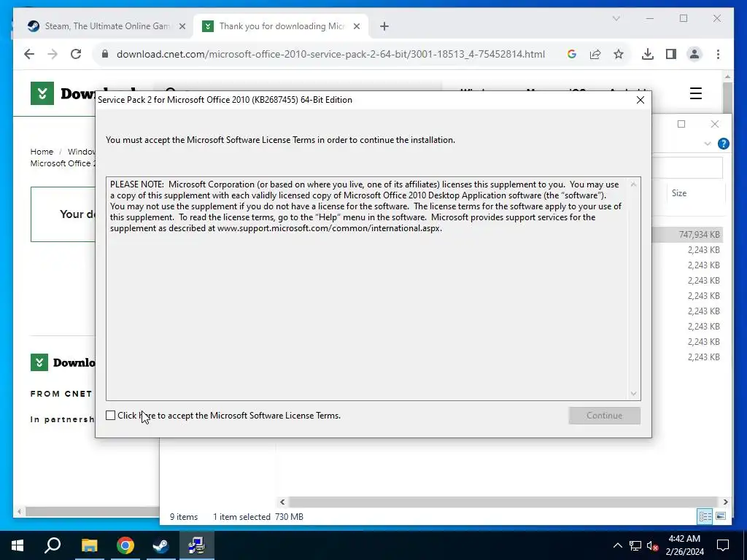Click File Explorer horizontal scrollbar thumb
Image resolution: width=747 pixels, height=560 pixels.
(503, 502)
